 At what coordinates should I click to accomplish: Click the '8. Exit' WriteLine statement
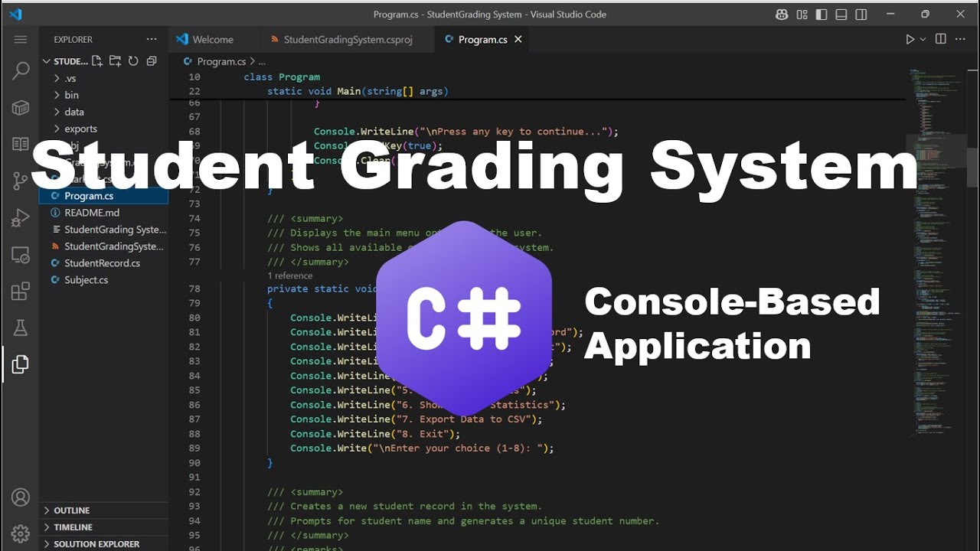[375, 434]
